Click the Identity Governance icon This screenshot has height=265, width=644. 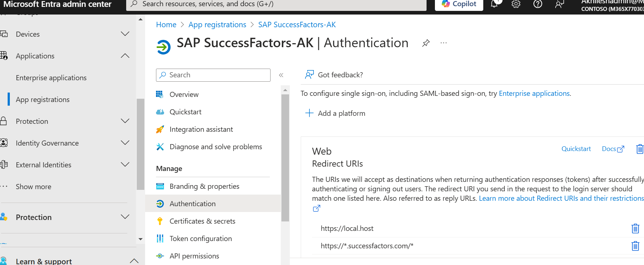coord(4,143)
